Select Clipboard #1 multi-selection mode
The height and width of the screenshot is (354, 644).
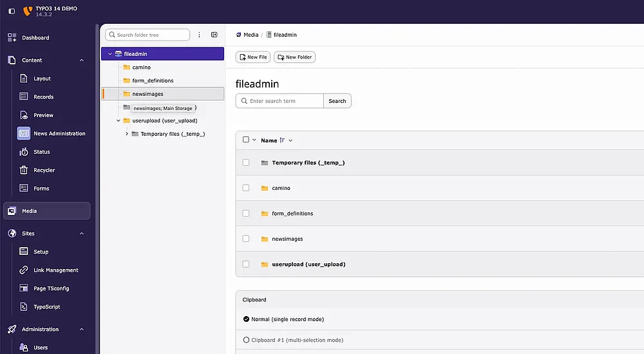point(293,340)
